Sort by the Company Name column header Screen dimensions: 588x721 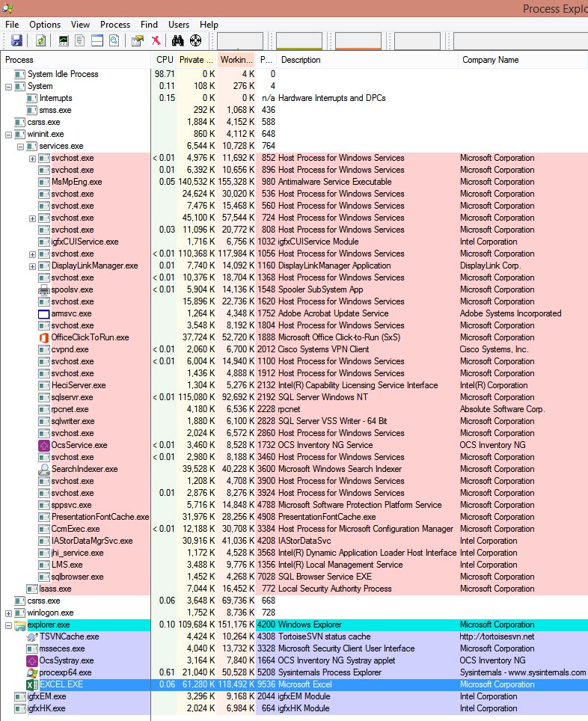click(x=523, y=60)
